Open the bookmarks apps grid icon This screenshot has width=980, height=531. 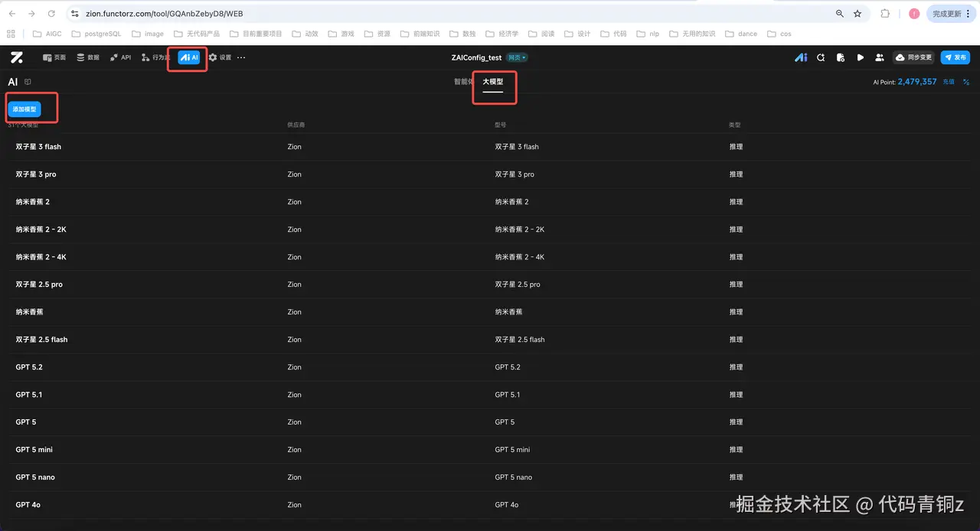[x=11, y=34]
